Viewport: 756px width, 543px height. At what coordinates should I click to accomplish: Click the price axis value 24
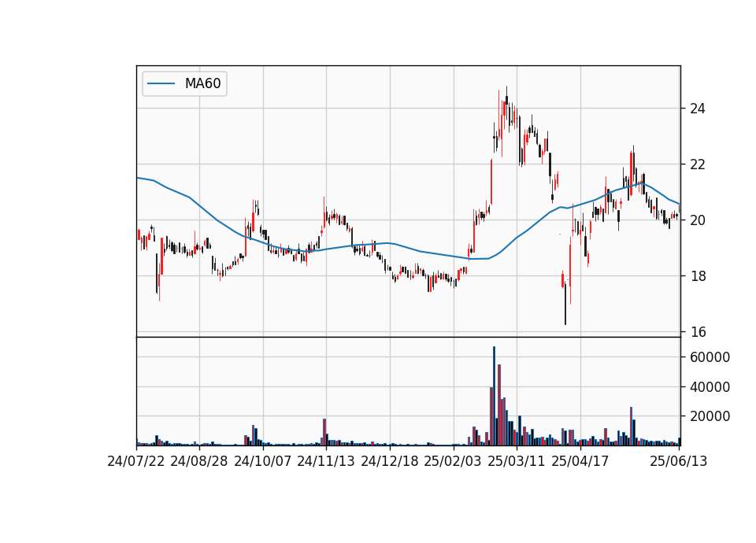click(x=697, y=109)
